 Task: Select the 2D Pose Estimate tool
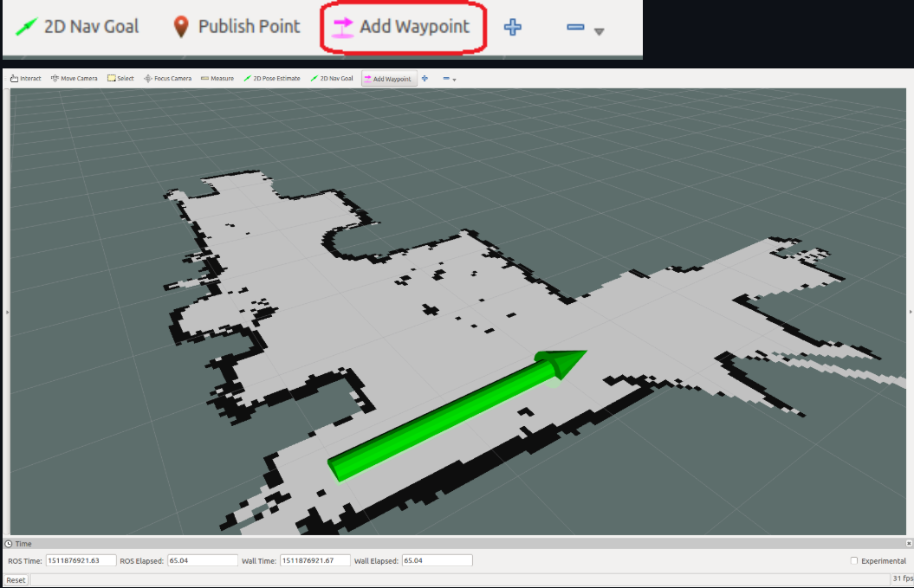click(272, 78)
